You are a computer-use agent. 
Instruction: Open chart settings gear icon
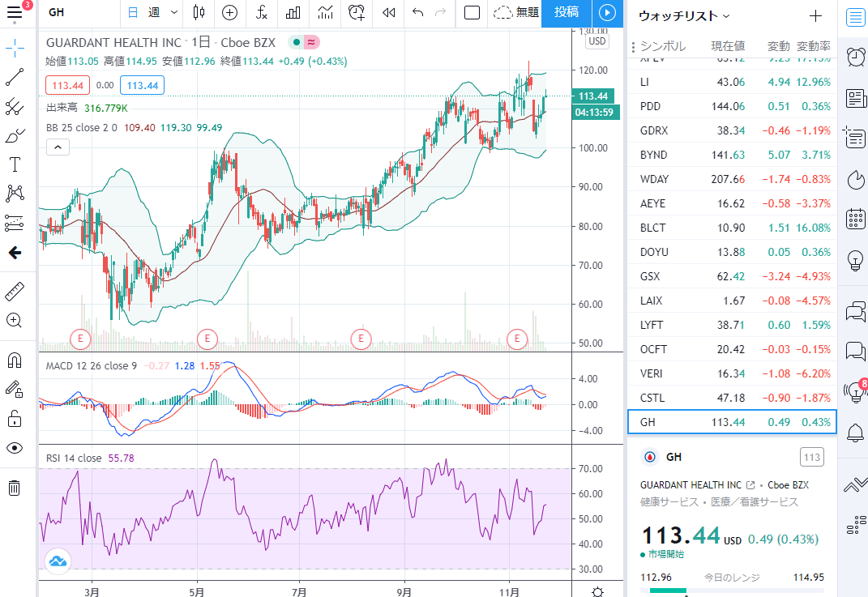(x=597, y=591)
